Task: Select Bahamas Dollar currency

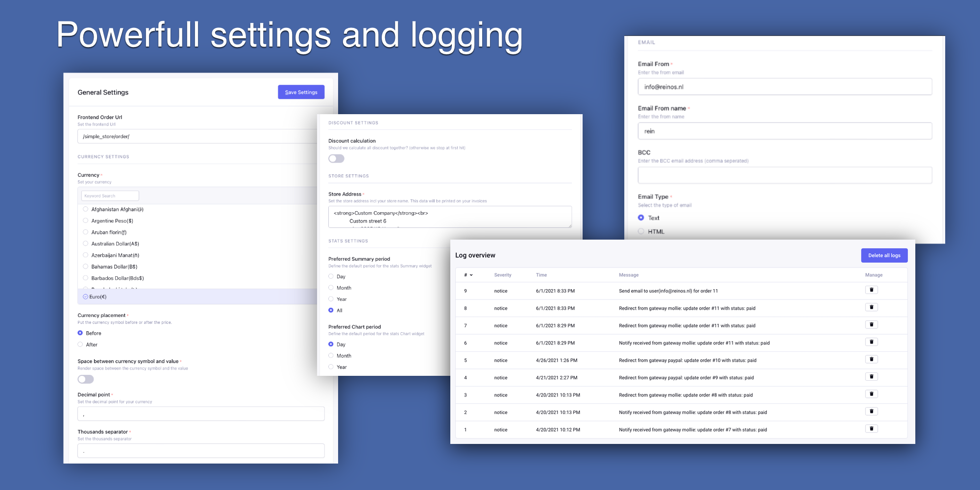Action: (85, 267)
